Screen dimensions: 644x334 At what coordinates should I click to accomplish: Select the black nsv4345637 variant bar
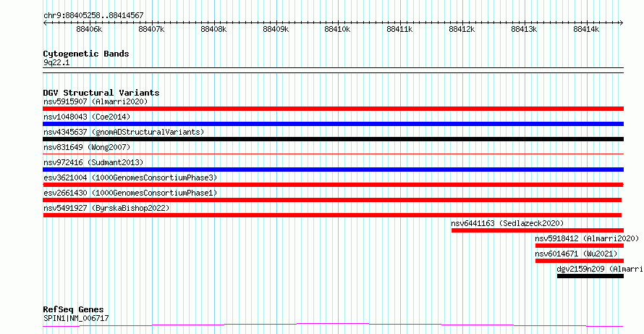click(334, 139)
